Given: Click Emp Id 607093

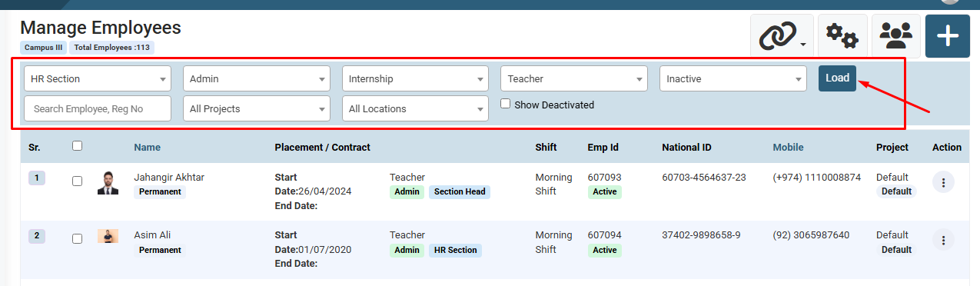Looking at the screenshot, I should 605,178.
